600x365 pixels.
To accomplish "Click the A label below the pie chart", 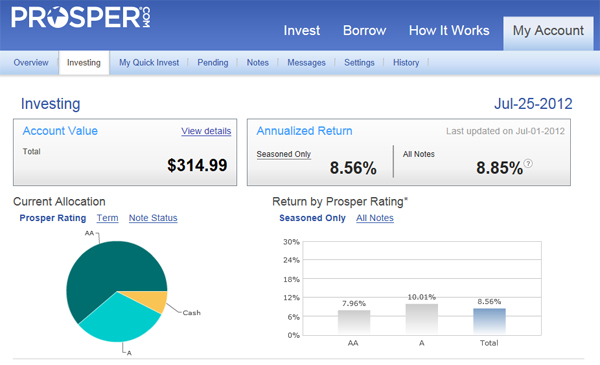I will pos(129,353).
